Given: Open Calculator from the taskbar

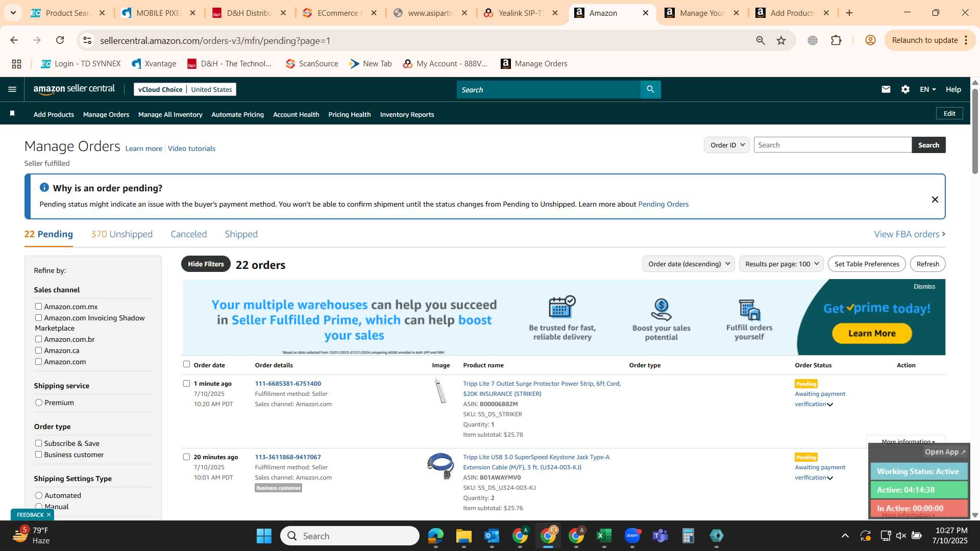Looking at the screenshot, I should pyautogui.click(x=688, y=536).
